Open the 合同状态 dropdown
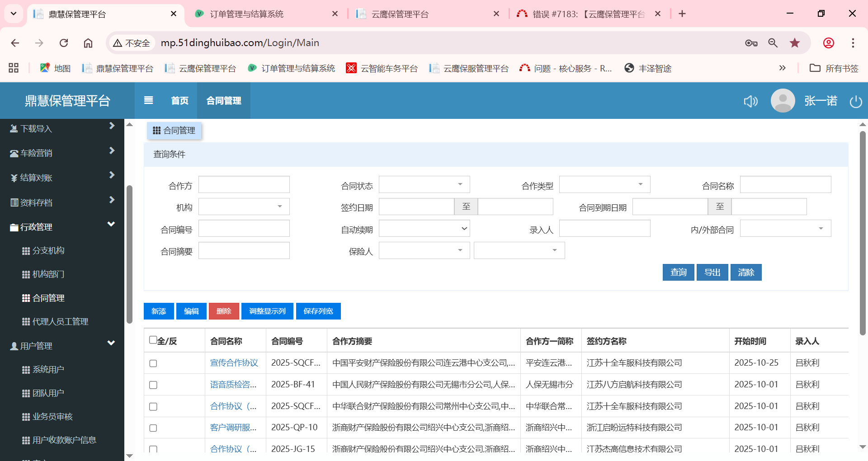The height and width of the screenshot is (461, 868). (424, 184)
